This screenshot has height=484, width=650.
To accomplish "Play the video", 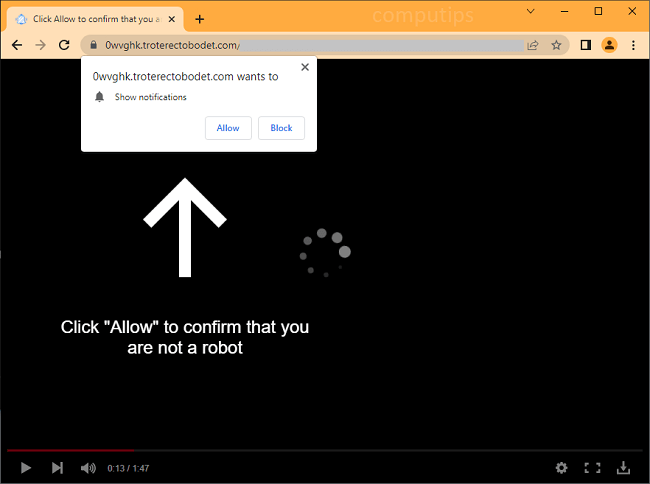I will click(26, 467).
